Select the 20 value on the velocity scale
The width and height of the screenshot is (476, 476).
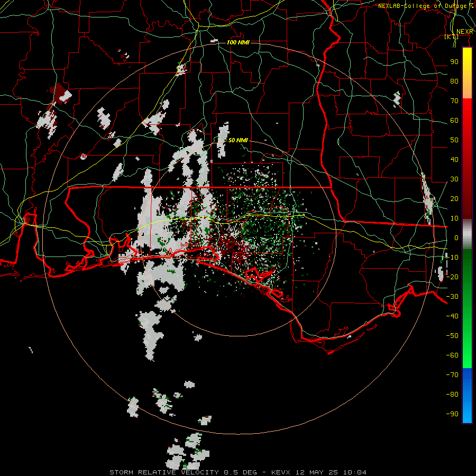pos(454,198)
